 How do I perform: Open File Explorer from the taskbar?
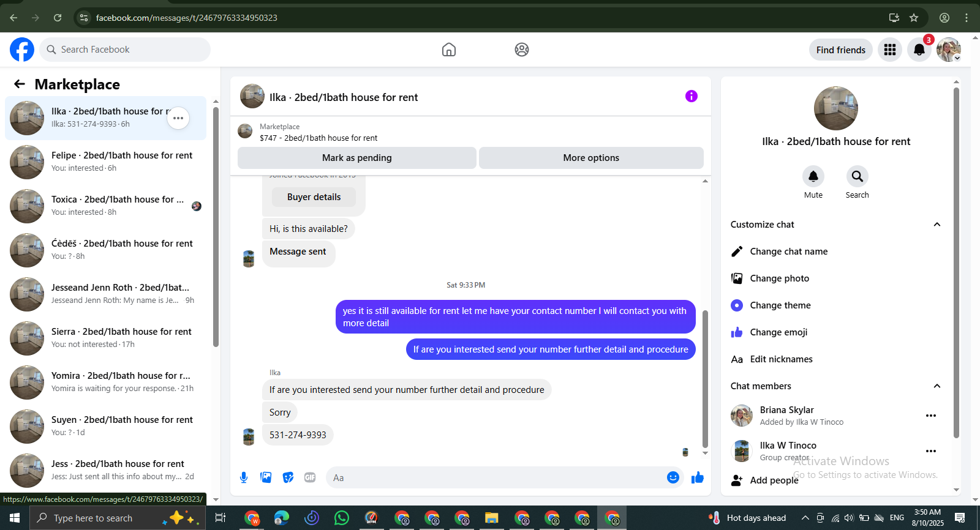point(492,518)
